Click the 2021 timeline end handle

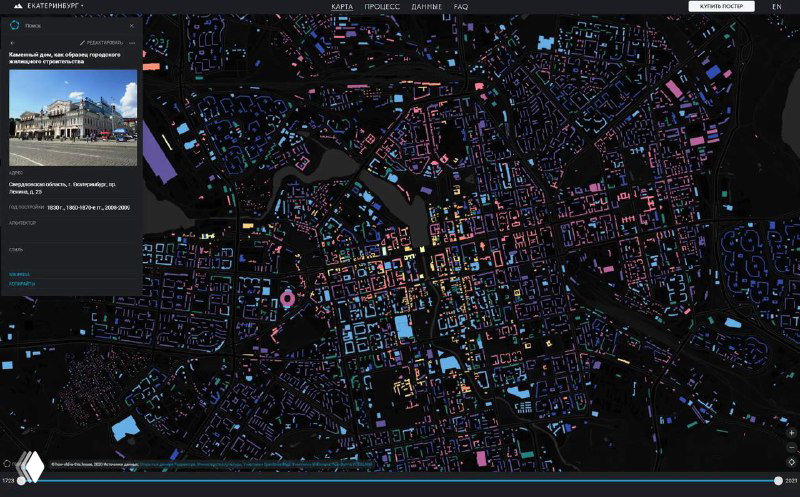(x=778, y=481)
